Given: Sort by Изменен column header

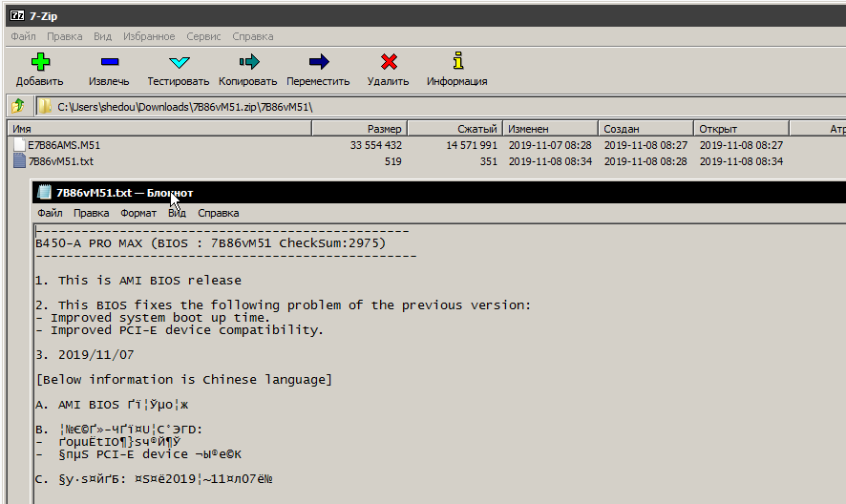Looking at the screenshot, I should tap(551, 129).
